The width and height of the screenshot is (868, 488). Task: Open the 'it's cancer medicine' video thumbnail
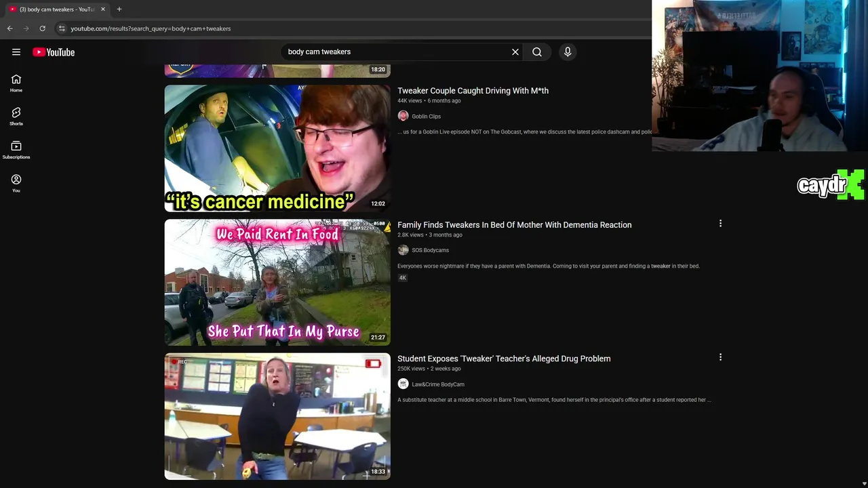[x=277, y=148]
